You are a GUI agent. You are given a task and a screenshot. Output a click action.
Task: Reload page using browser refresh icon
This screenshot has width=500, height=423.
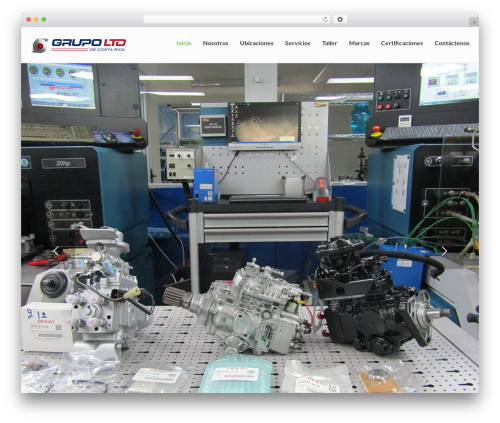point(325,19)
